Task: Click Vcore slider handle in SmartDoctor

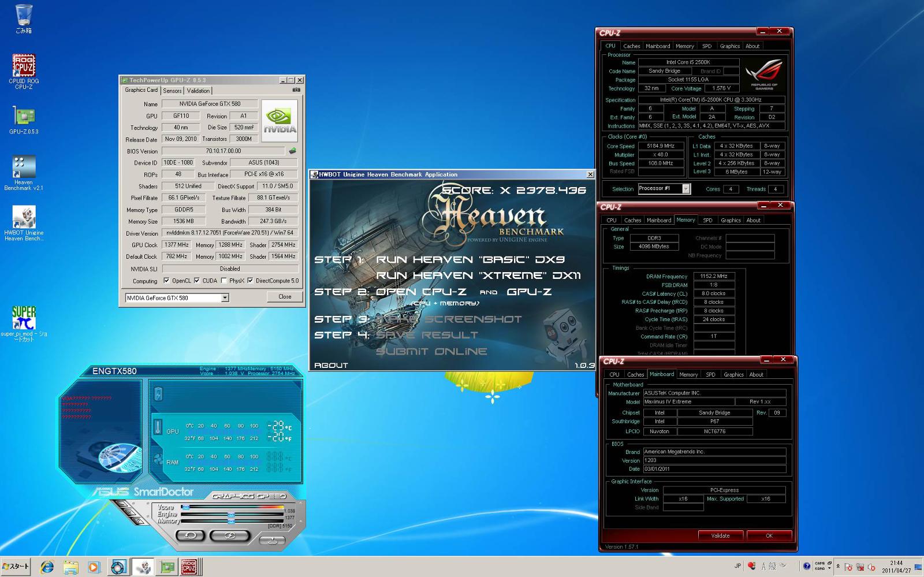Action: [185, 507]
